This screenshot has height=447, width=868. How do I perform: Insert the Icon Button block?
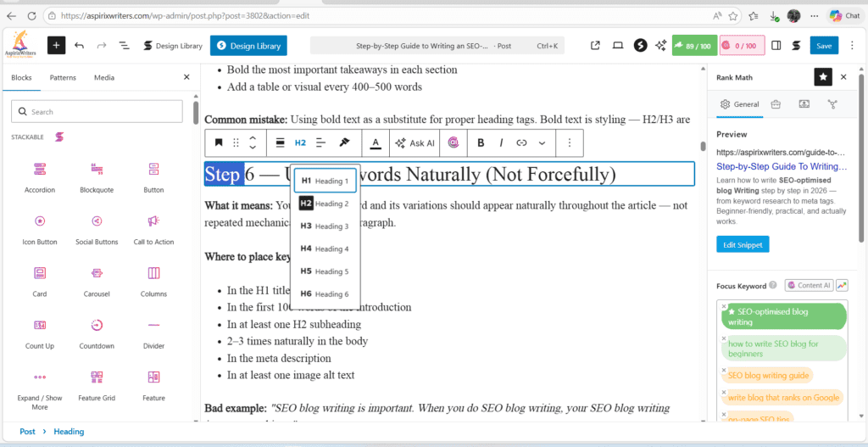point(40,229)
